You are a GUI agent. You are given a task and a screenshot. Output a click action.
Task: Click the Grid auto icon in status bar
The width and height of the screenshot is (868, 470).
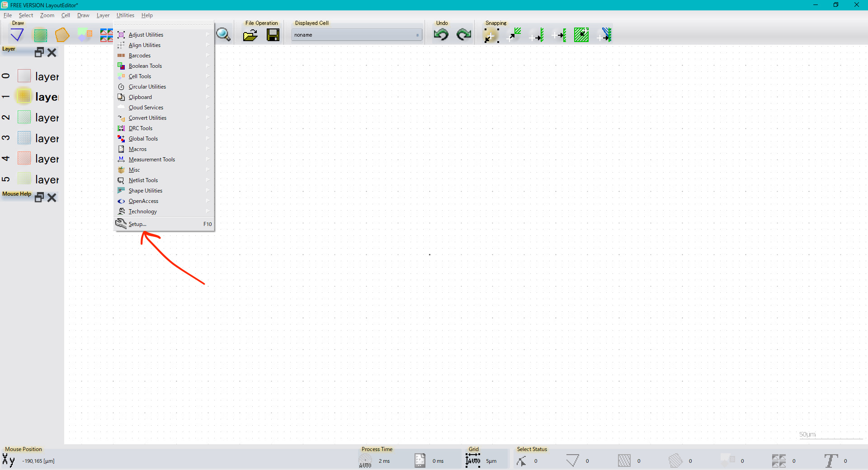pyautogui.click(x=472, y=461)
